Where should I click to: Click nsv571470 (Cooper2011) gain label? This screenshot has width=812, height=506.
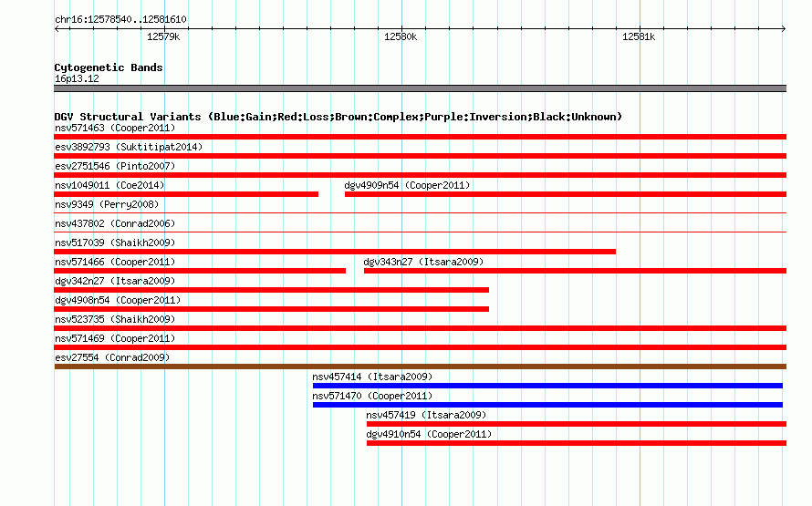click(372, 396)
